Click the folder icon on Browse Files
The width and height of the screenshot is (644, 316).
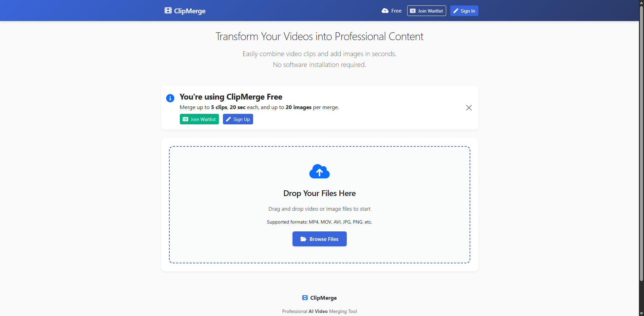pos(303,239)
